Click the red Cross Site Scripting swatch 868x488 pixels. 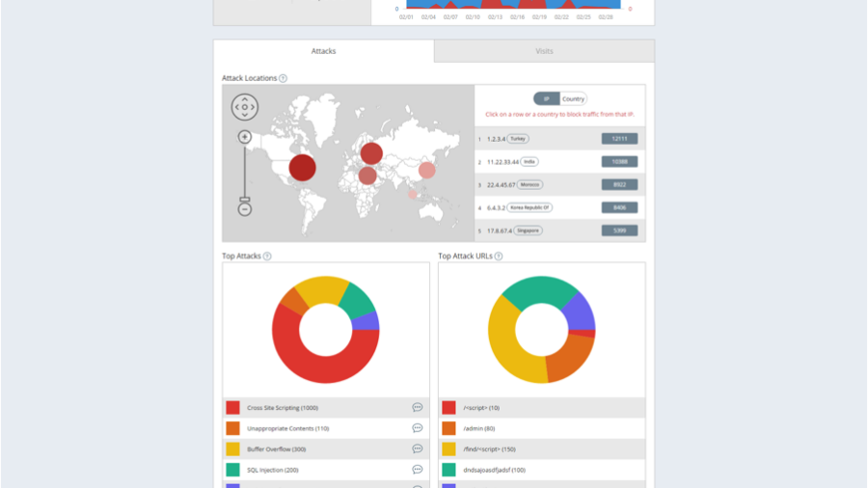(233, 408)
